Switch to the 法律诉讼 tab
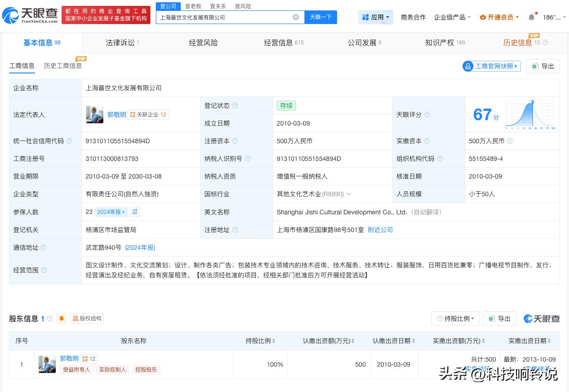The image size is (569, 392). (119, 43)
